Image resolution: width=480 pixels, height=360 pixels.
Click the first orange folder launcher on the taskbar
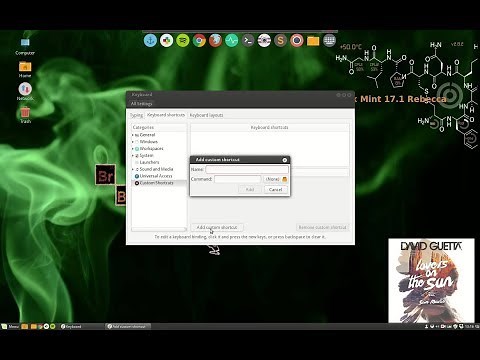tap(25, 326)
